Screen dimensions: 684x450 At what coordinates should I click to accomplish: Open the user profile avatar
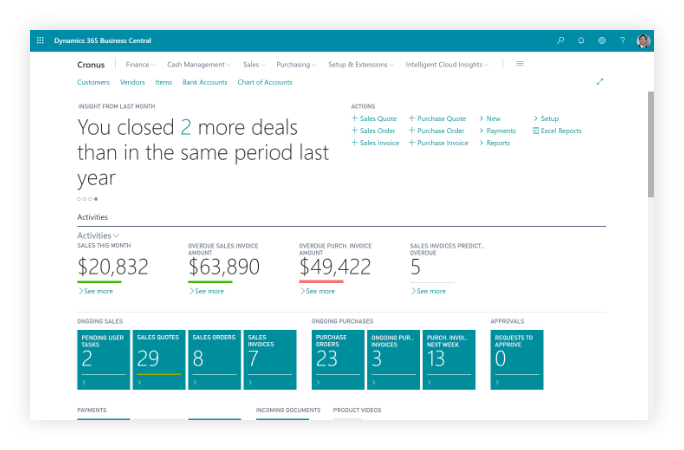point(643,41)
